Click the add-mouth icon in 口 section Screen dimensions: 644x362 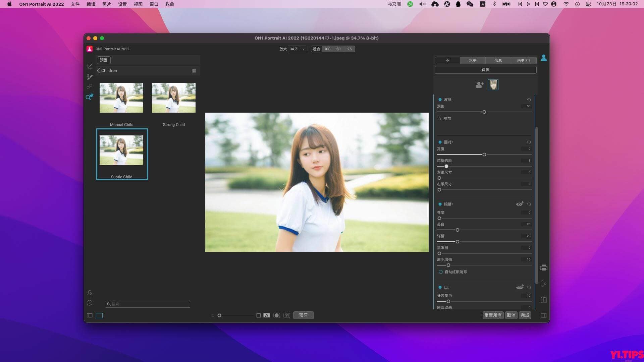click(x=519, y=287)
